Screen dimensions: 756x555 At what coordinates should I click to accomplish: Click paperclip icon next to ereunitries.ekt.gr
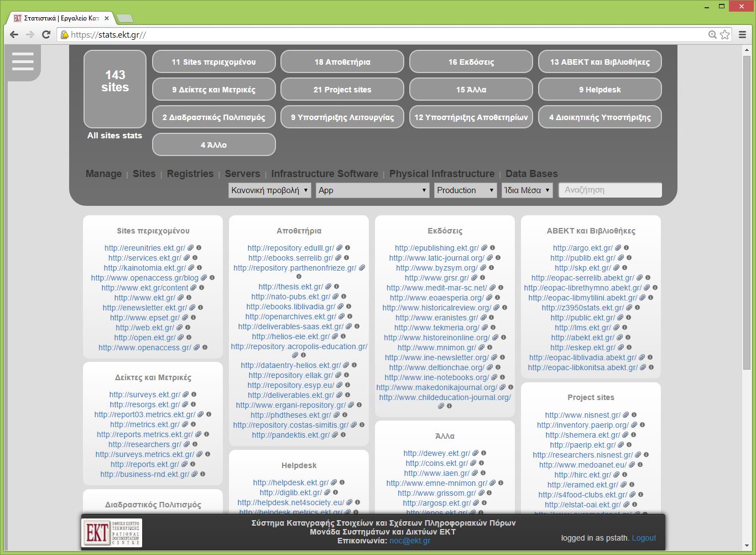(x=190, y=248)
